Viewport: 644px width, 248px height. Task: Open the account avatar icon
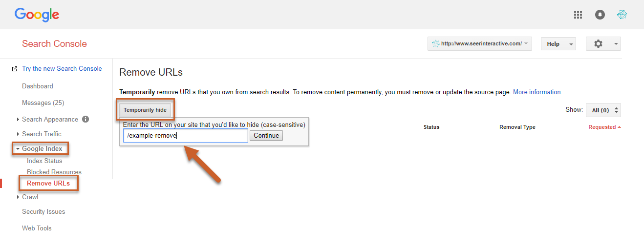(x=622, y=15)
